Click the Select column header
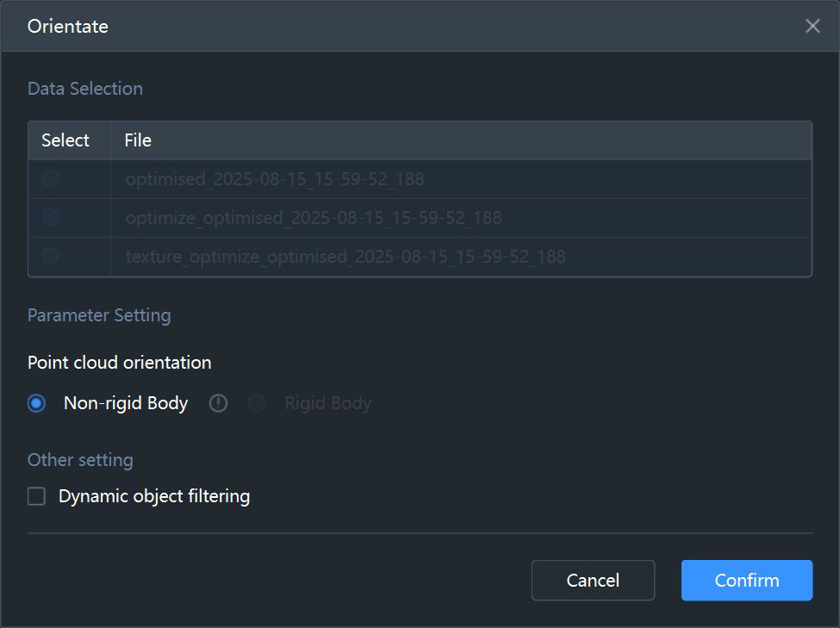This screenshot has width=840, height=628. tap(65, 140)
